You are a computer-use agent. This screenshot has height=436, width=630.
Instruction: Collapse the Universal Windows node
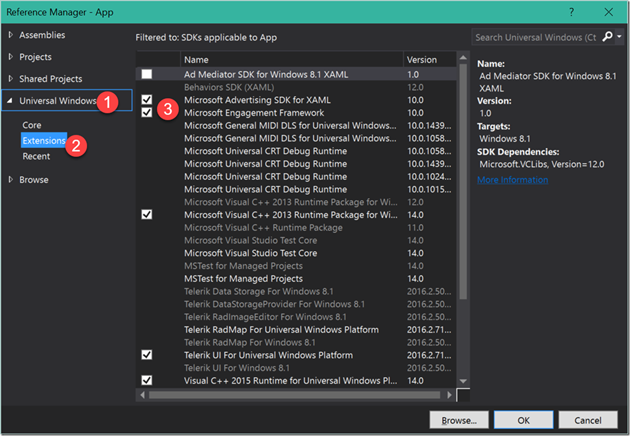10,100
